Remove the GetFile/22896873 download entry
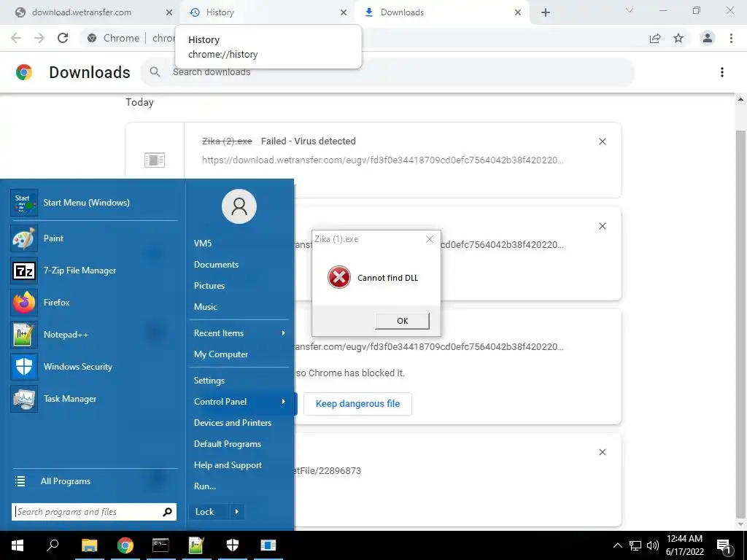747x560 pixels. click(x=602, y=452)
